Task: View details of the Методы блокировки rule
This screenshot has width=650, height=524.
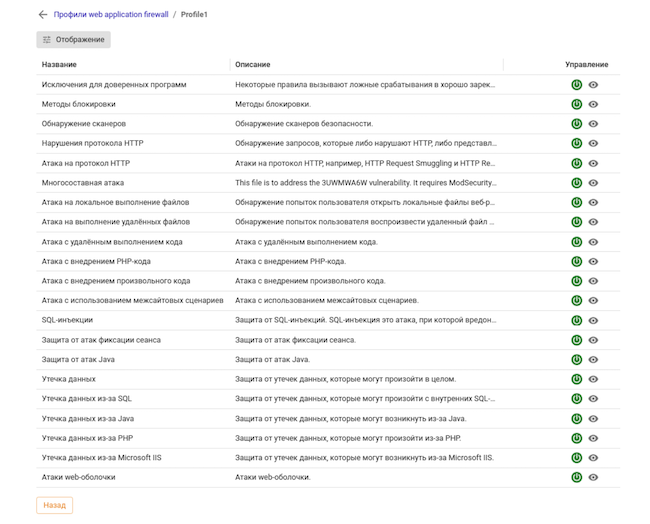Action: (593, 104)
